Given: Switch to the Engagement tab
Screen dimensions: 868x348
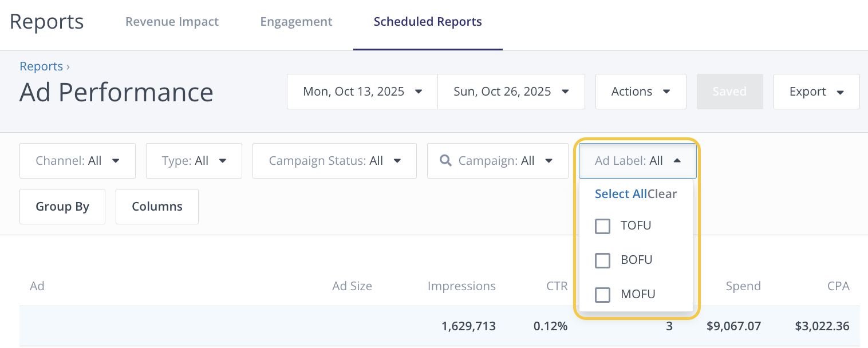Looking at the screenshot, I should click(x=296, y=22).
